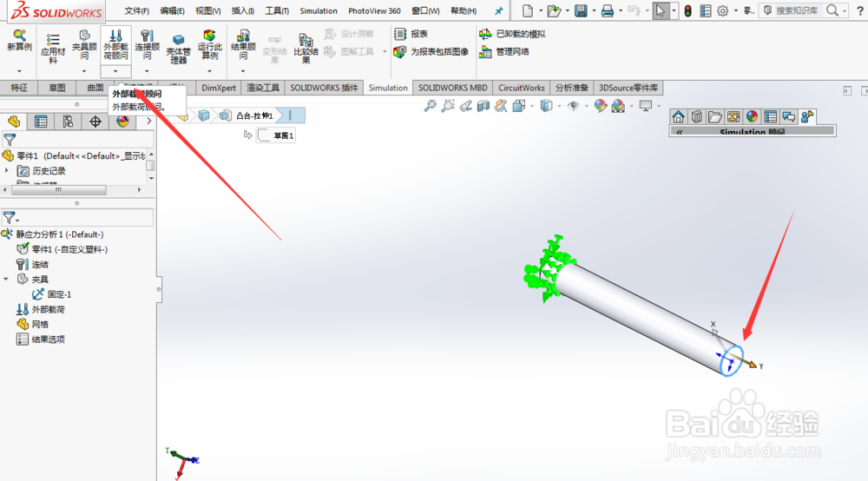Collapse the 夹具 tree node
Viewport: 868px width, 481px height.
tap(7, 280)
